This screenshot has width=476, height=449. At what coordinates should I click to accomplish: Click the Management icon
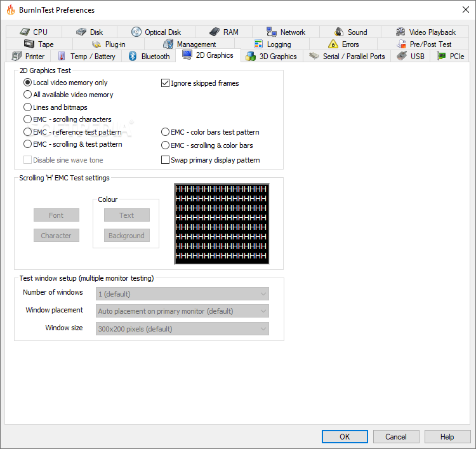pos(168,44)
